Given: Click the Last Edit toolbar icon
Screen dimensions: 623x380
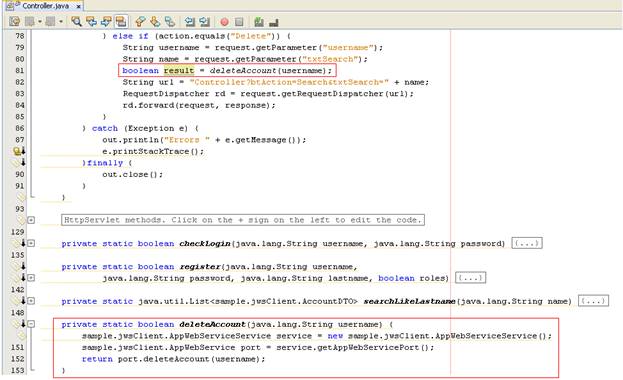Looking at the screenshot, I should (14, 21).
